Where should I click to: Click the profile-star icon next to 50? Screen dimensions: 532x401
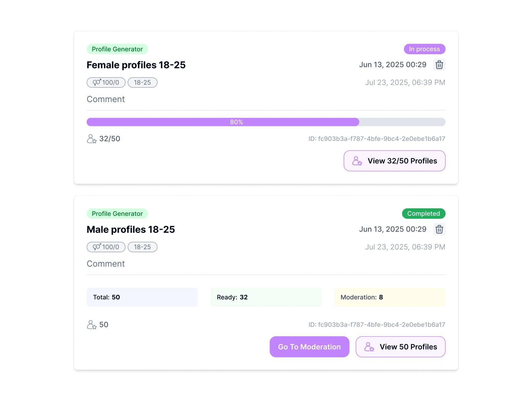[x=92, y=325]
